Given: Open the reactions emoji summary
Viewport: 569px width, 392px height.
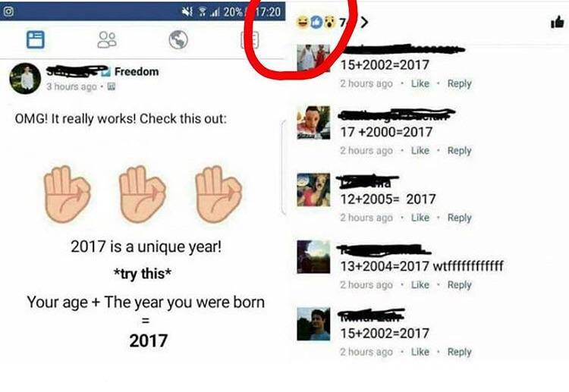Looking at the screenshot, I should pos(316,23).
